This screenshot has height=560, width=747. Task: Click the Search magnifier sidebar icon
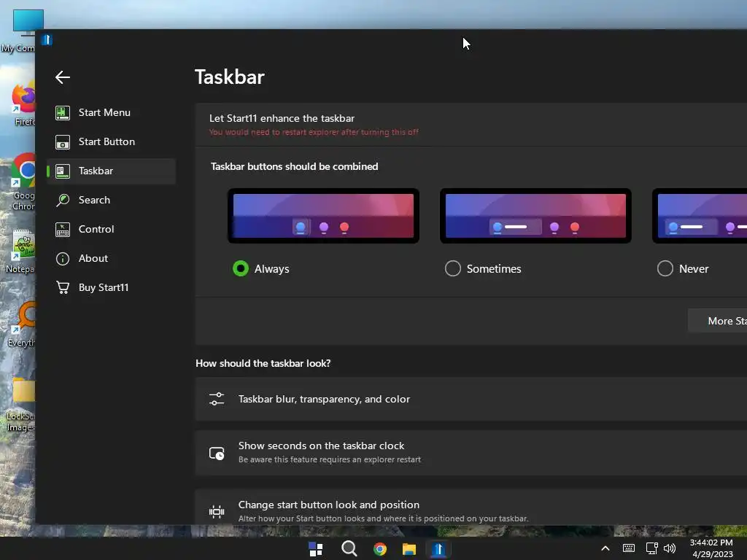pyautogui.click(x=63, y=200)
